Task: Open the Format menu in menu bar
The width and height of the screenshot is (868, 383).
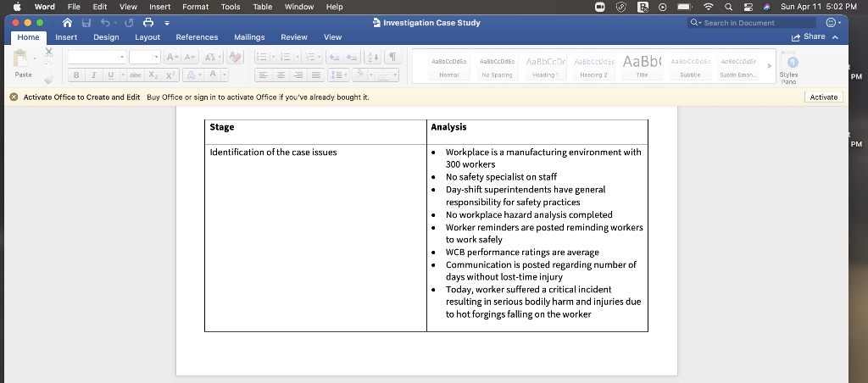Action: point(196,7)
